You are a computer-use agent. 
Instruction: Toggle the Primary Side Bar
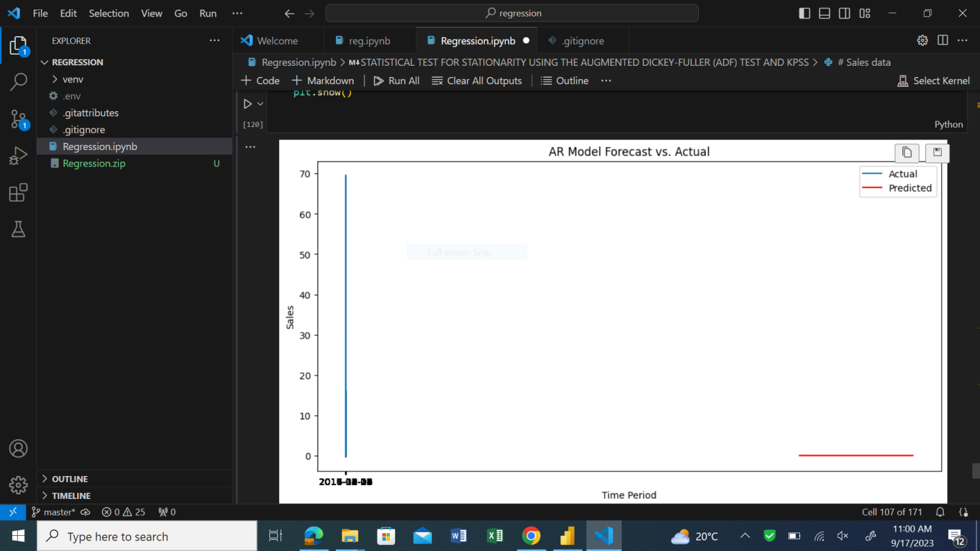[804, 13]
